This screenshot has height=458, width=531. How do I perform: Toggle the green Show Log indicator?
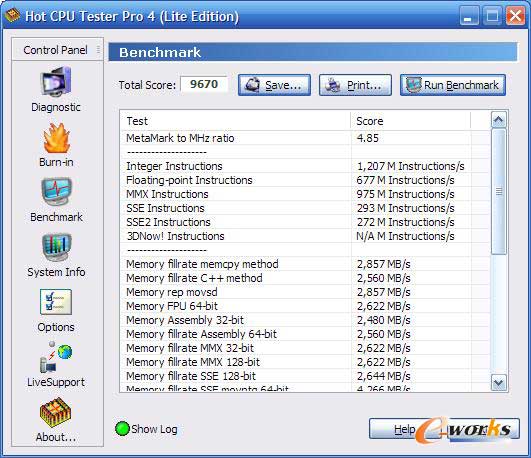(122, 429)
